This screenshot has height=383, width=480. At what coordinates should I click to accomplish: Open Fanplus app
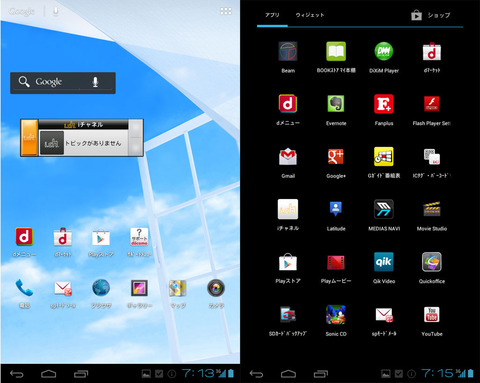(384, 104)
